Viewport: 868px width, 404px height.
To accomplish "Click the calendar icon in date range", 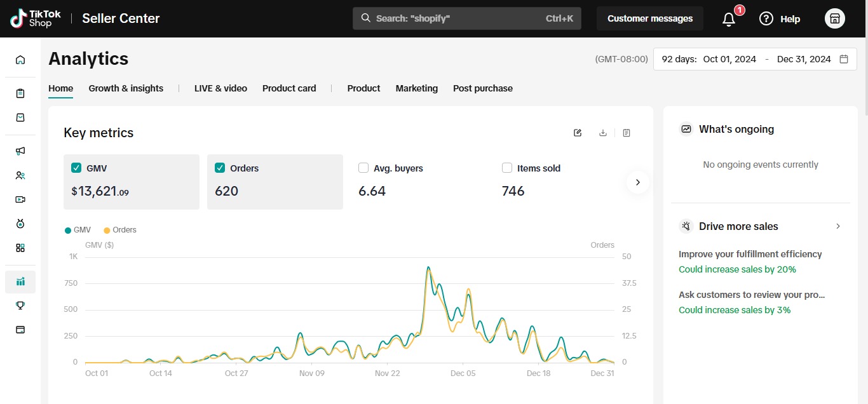I will click(844, 59).
